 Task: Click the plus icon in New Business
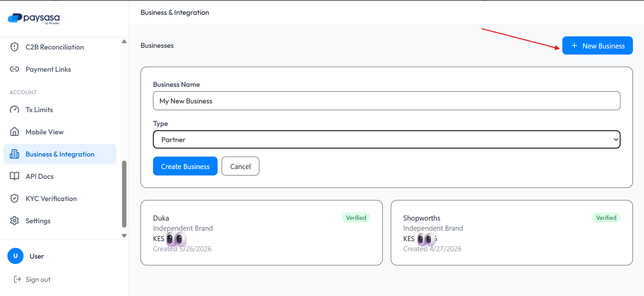[x=574, y=45]
